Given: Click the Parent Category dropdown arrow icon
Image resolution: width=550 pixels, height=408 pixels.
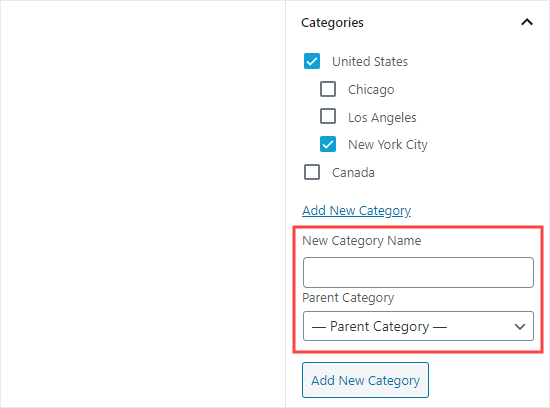Looking at the screenshot, I should (x=519, y=327).
